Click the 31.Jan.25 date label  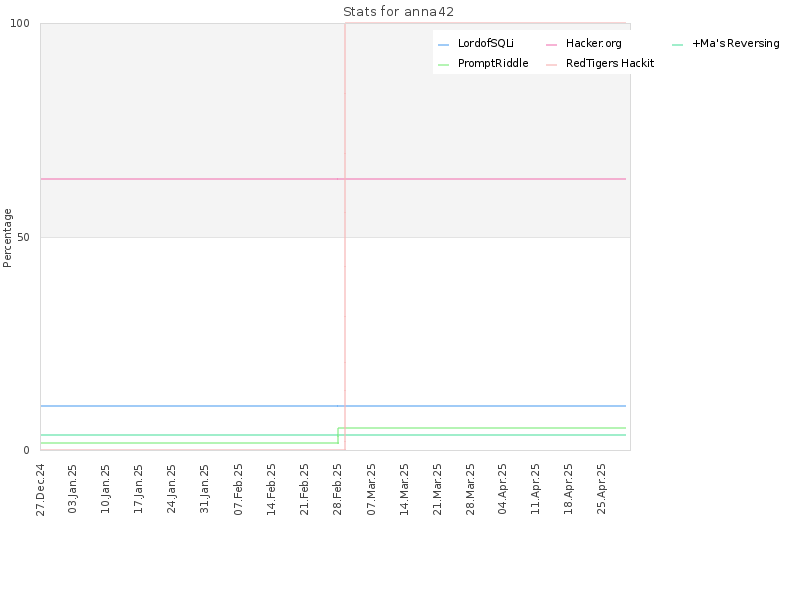click(x=204, y=489)
